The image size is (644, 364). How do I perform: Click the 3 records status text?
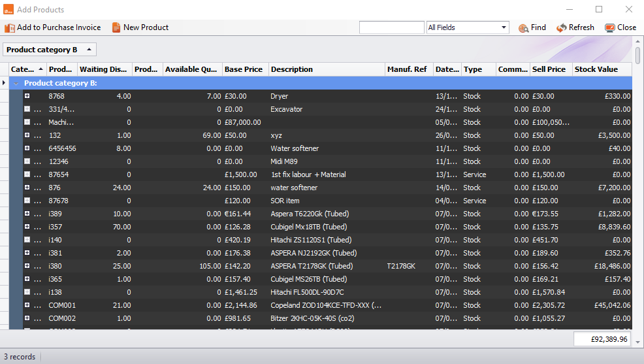click(20, 357)
